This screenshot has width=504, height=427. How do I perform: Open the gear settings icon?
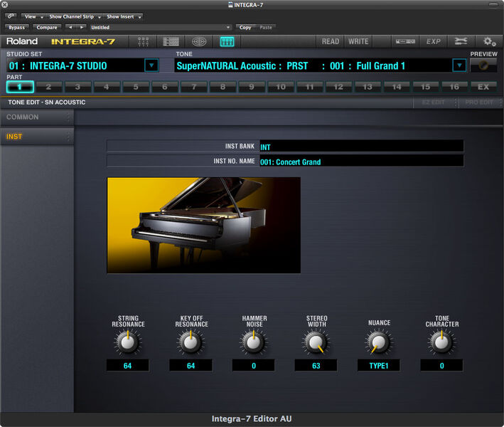[489, 41]
